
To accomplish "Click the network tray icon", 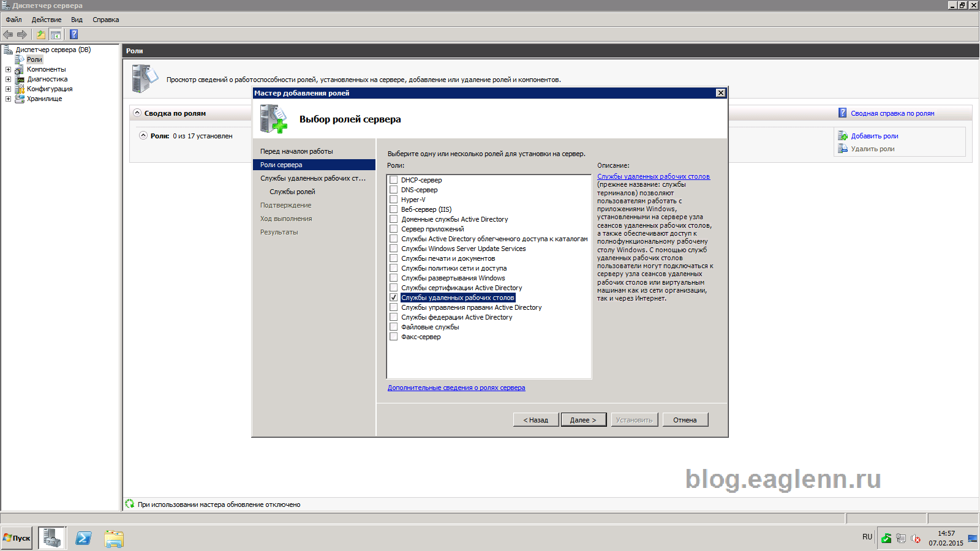I will 901,538.
